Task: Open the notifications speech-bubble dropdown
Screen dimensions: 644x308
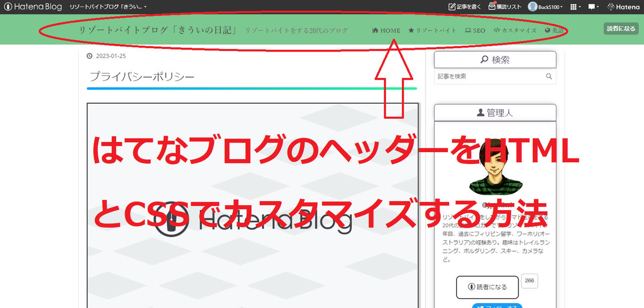Action: tap(594, 7)
